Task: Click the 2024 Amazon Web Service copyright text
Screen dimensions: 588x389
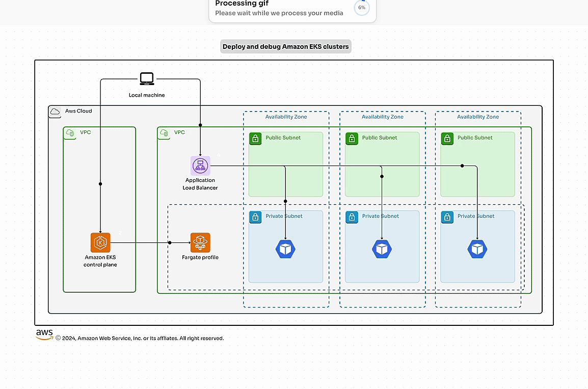Action: (140, 338)
